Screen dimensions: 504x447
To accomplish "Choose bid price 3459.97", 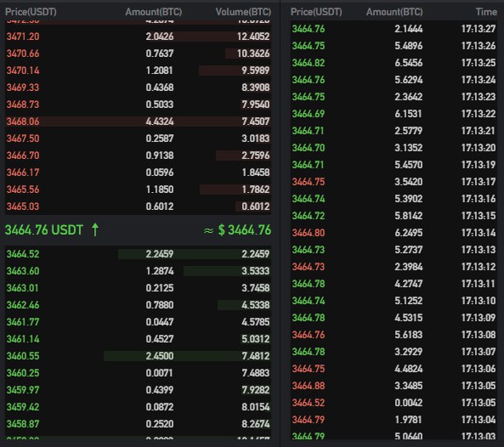I will pyautogui.click(x=23, y=390).
